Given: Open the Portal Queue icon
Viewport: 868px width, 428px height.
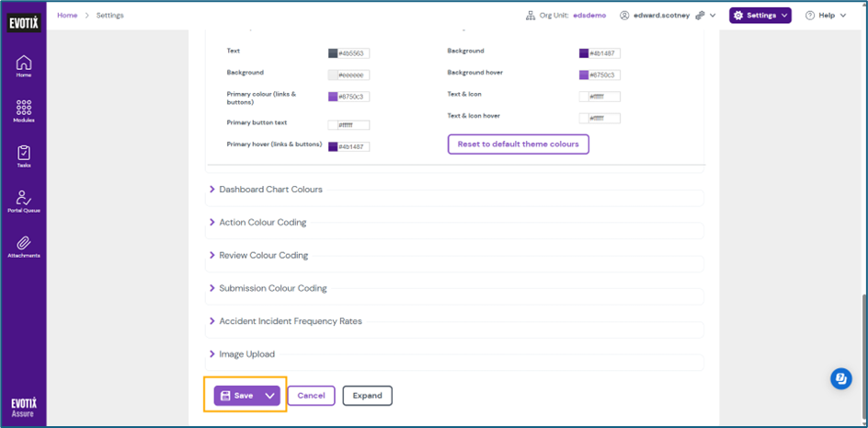Looking at the screenshot, I should click(24, 199).
